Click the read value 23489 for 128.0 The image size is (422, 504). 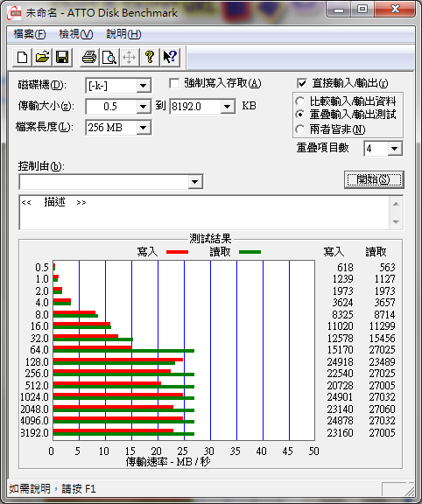pos(382,362)
